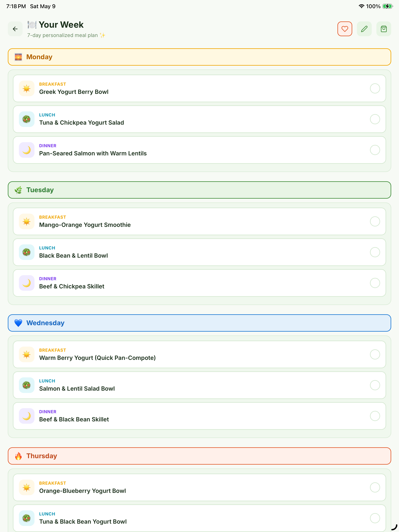Image resolution: width=399 pixels, height=532 pixels.
Task: Go back using the arrow button
Action: pos(15,29)
